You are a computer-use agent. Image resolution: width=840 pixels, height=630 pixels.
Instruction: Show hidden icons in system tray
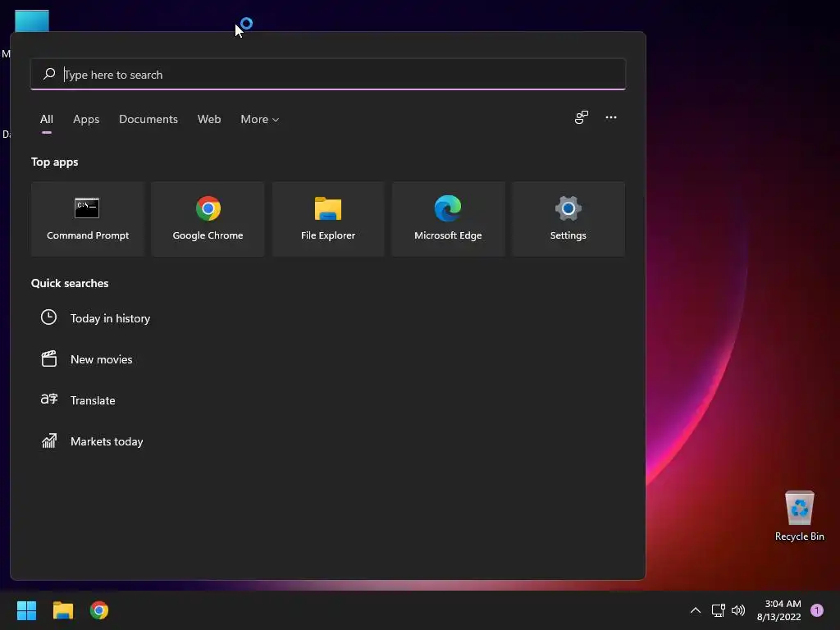pyautogui.click(x=696, y=610)
